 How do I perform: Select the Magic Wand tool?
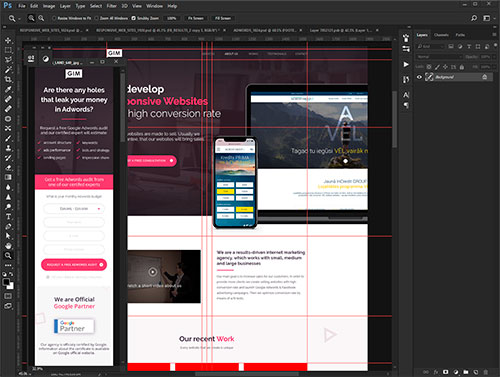pyautogui.click(x=8, y=69)
